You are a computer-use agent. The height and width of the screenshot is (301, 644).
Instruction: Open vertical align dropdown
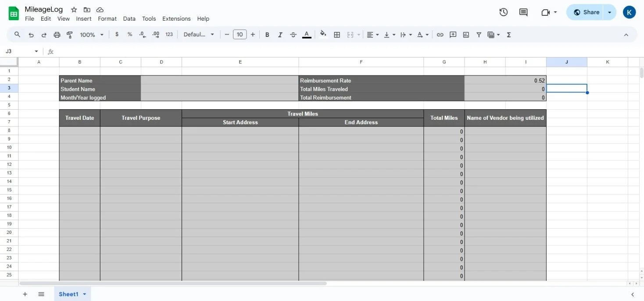(x=390, y=35)
